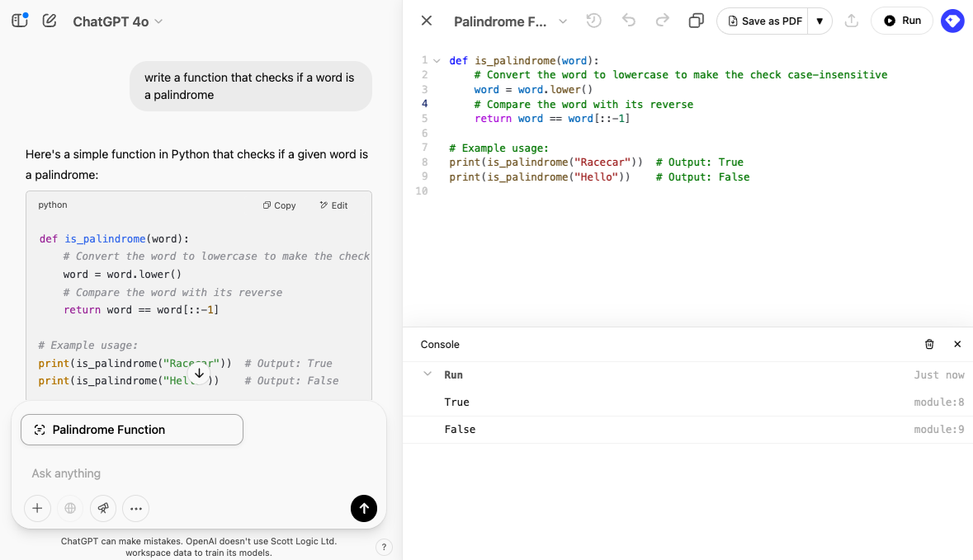The height and width of the screenshot is (560, 973).
Task: Click the telescope deep research icon
Action: coord(103,509)
